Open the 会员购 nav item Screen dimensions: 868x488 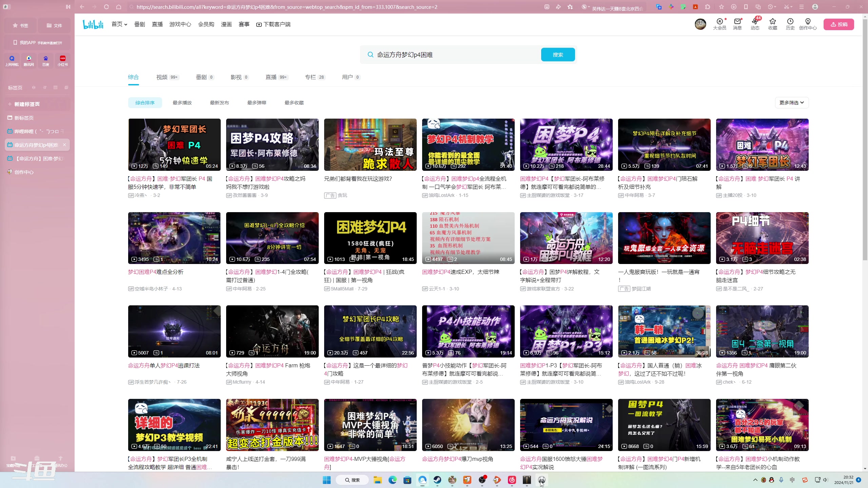[x=206, y=24]
